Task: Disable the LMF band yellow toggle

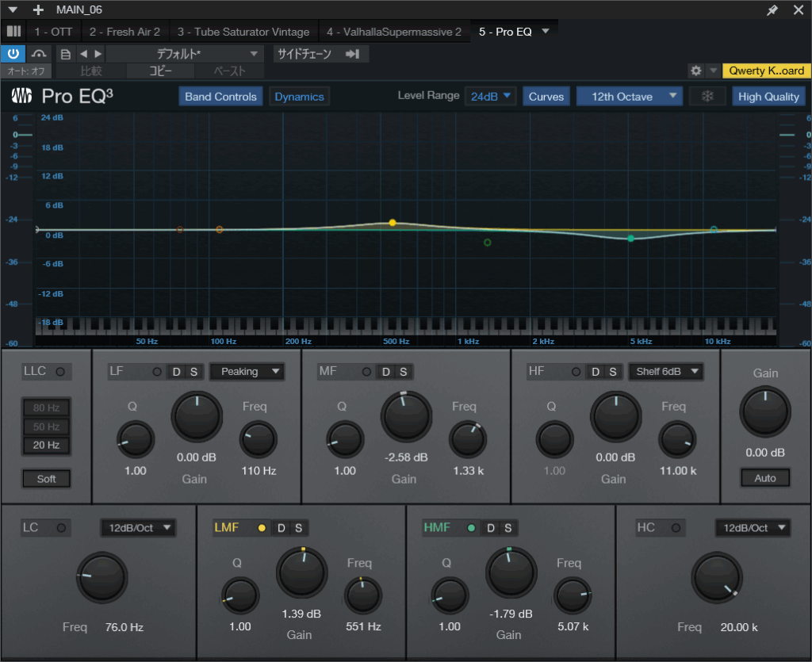Action: (x=262, y=528)
